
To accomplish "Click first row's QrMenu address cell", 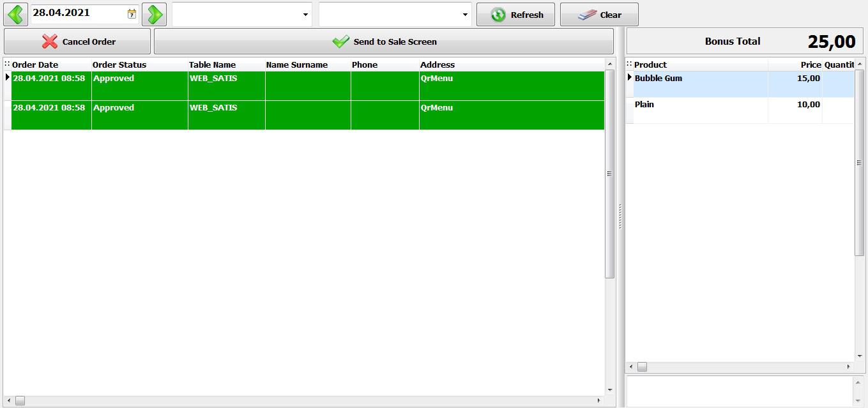I will [512, 86].
